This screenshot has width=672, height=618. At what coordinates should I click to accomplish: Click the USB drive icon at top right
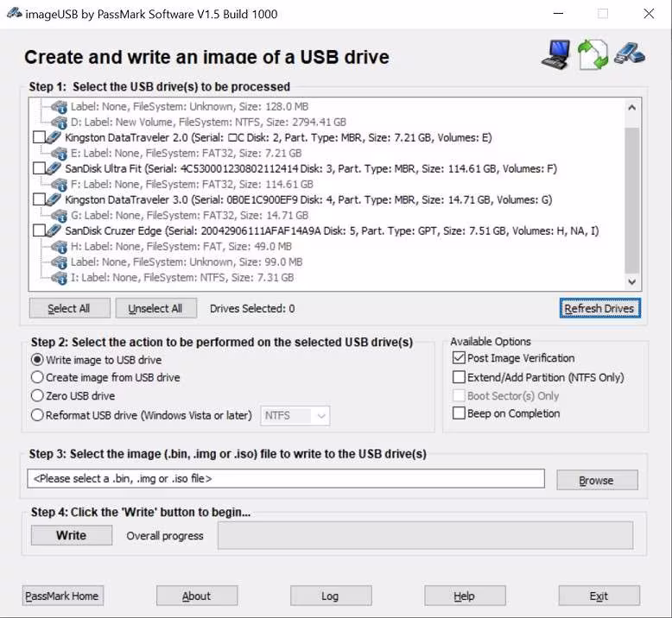[629, 54]
